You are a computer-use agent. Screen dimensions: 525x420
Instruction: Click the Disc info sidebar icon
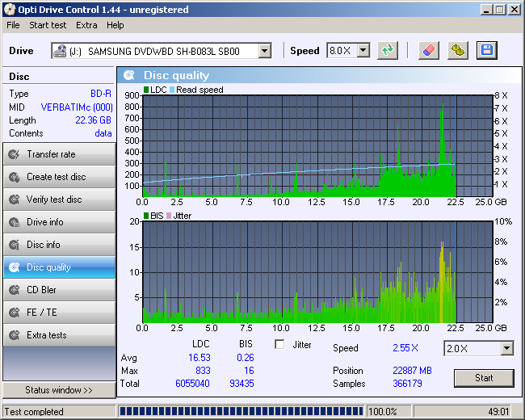pos(14,245)
